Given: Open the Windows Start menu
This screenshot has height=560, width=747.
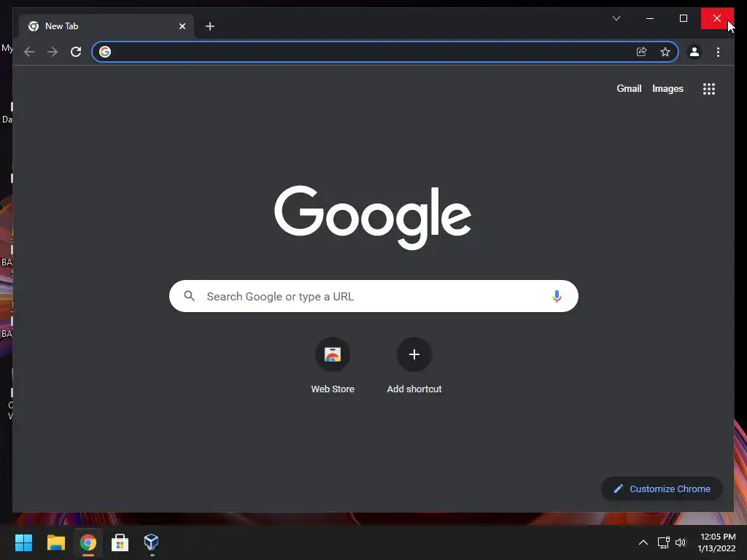Looking at the screenshot, I should point(23,542).
